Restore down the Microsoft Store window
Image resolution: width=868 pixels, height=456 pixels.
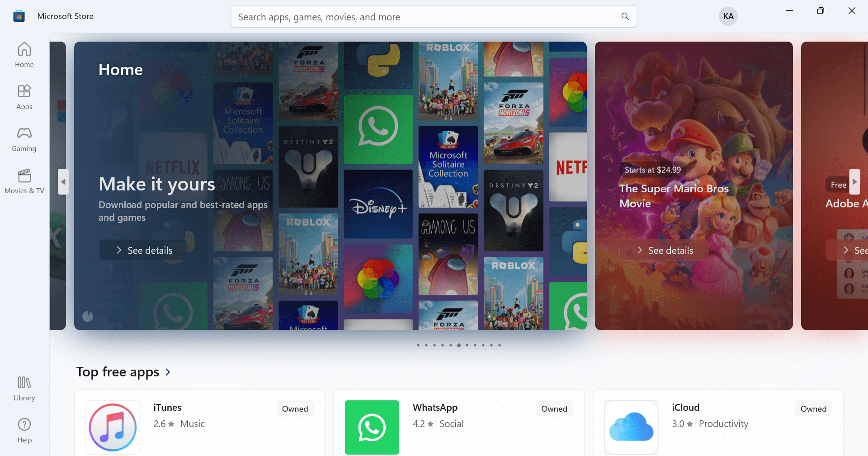[x=821, y=11]
